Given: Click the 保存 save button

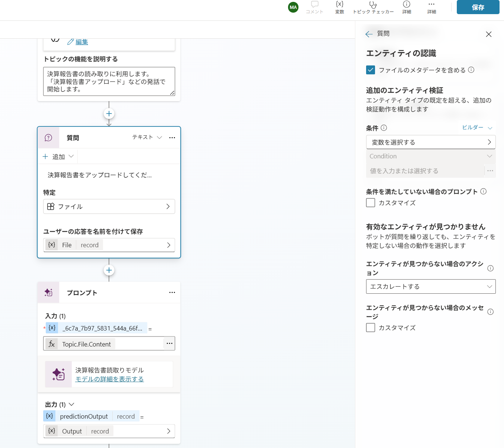Looking at the screenshot, I should pos(478,7).
